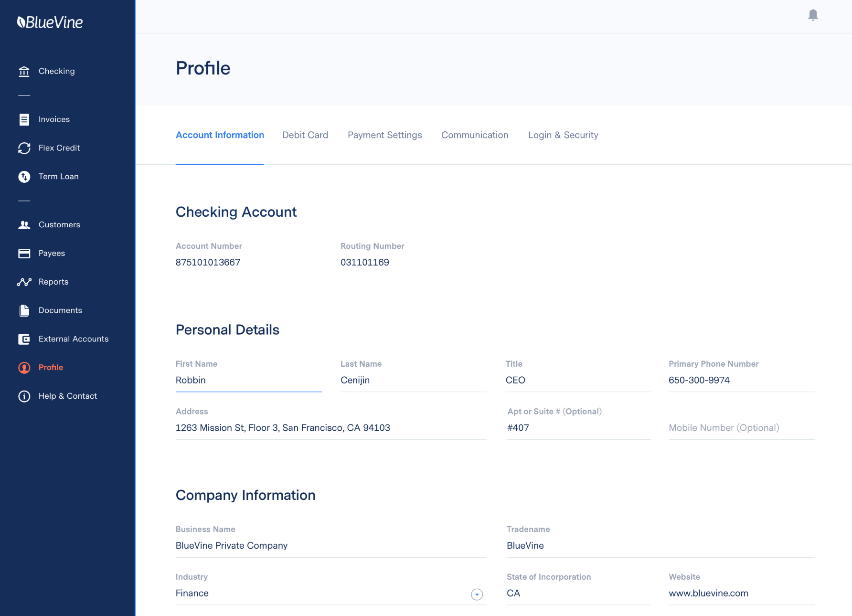Switch to the Login & Security tab

[563, 135]
